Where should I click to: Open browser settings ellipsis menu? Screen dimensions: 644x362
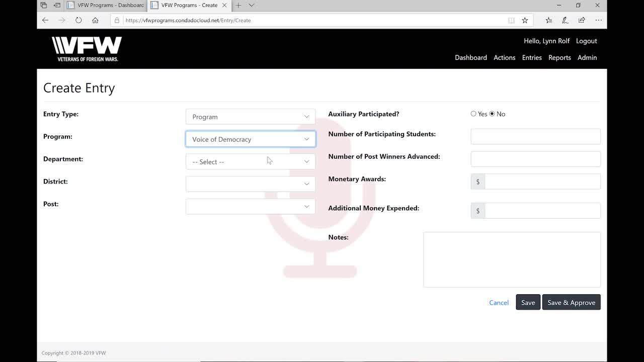pyautogui.click(x=598, y=20)
